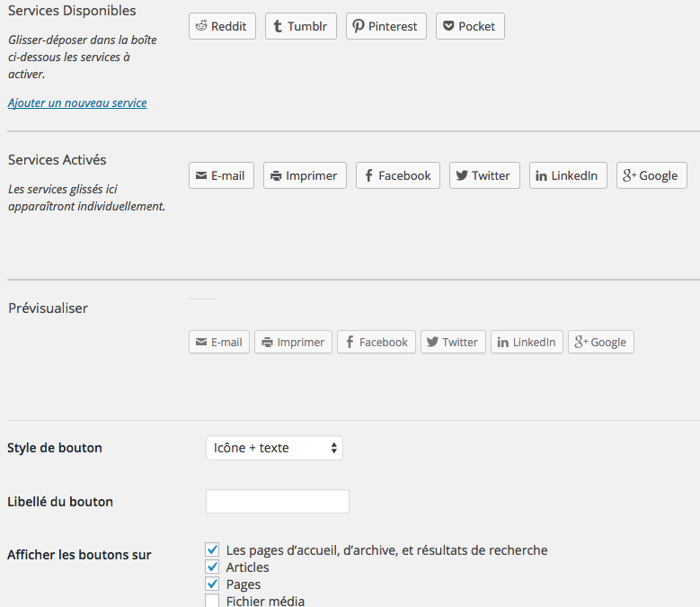The height and width of the screenshot is (607, 700).
Task: Click the Twitter bird icon in Services Activés
Action: [x=462, y=175]
